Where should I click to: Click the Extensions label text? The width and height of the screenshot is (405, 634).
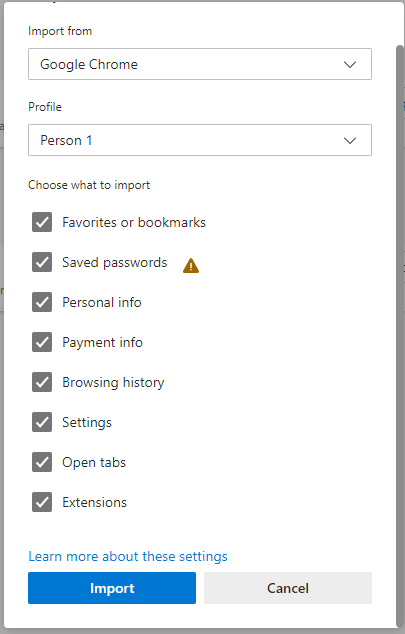pyautogui.click(x=95, y=502)
